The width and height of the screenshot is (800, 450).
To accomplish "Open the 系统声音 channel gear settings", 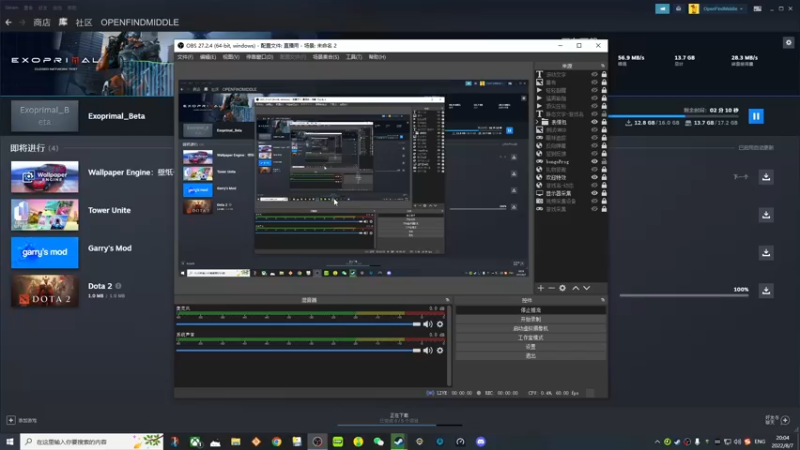I will click(x=440, y=351).
